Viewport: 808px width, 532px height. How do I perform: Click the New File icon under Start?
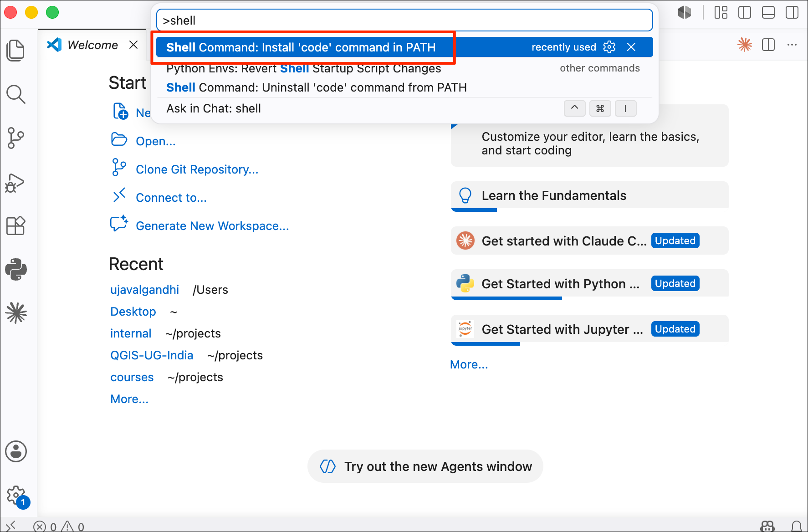[120, 112]
